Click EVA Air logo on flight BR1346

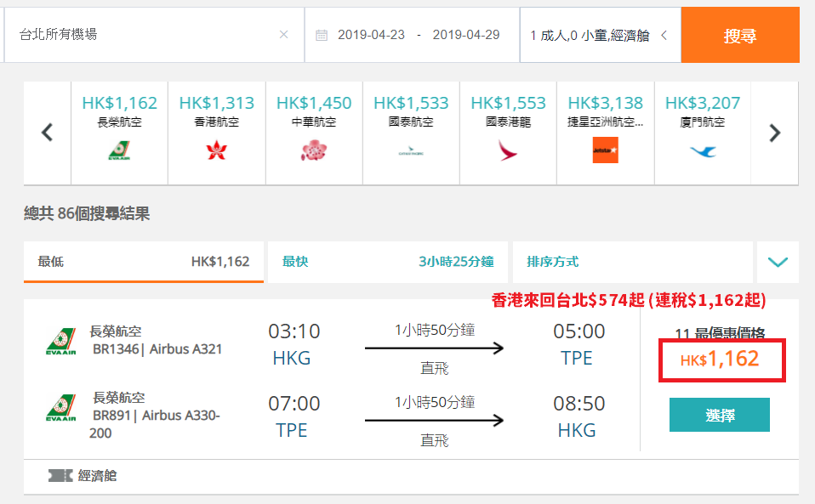[61, 342]
